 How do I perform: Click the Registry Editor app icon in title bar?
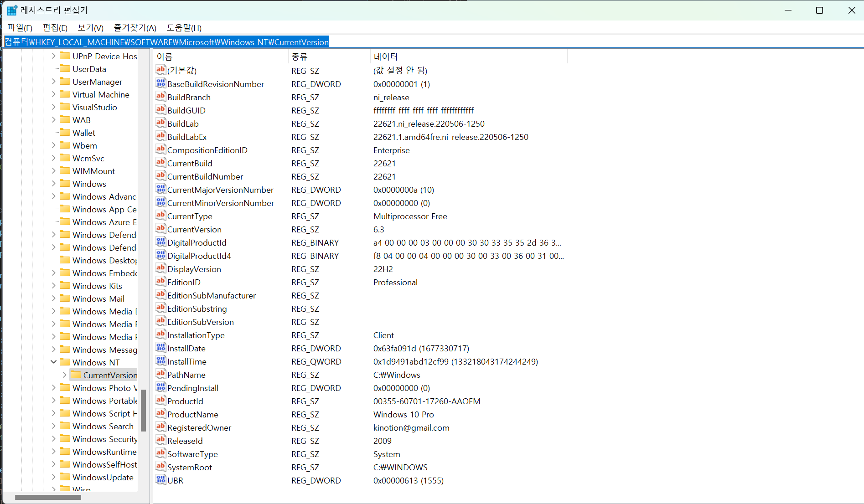12,10
